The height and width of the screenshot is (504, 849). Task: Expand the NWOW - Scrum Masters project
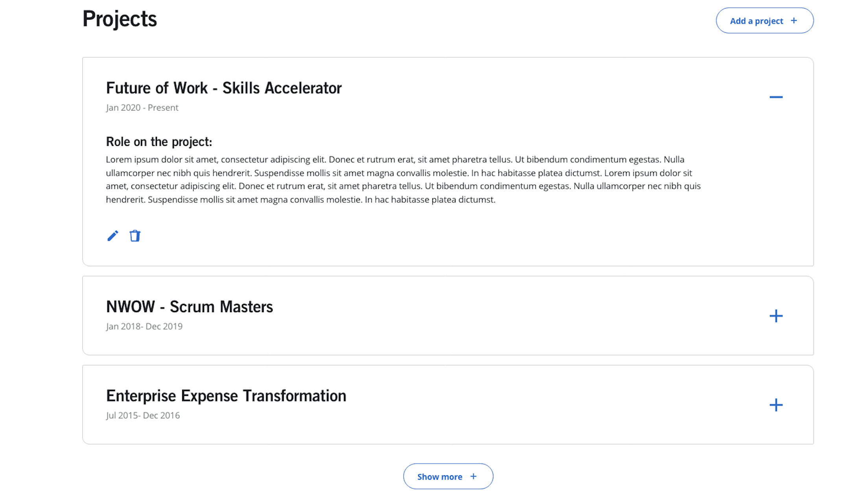coord(776,316)
